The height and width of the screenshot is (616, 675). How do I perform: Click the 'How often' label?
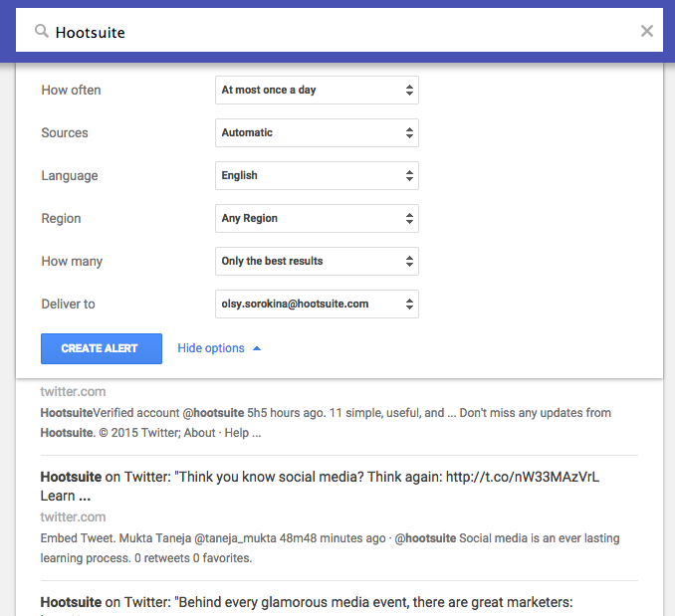coord(71,90)
